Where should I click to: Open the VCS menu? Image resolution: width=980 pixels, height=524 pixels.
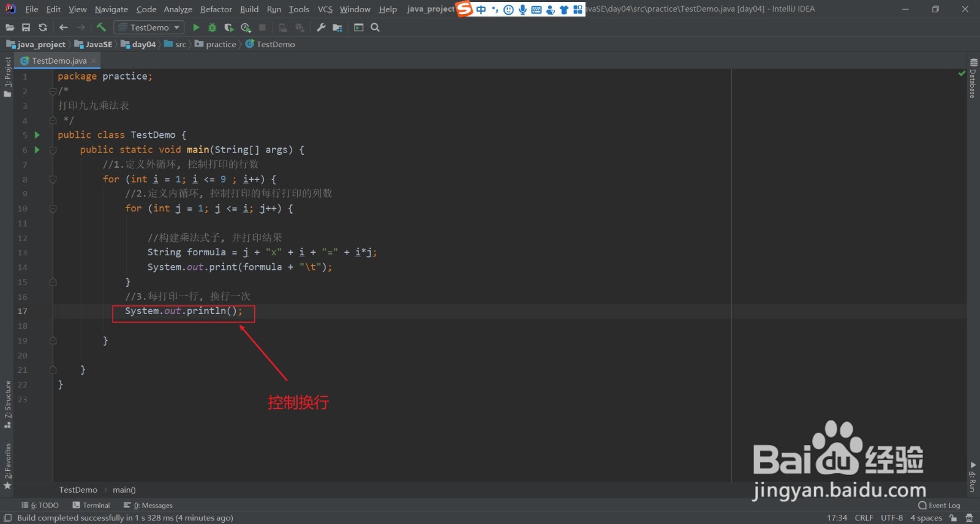coord(325,9)
